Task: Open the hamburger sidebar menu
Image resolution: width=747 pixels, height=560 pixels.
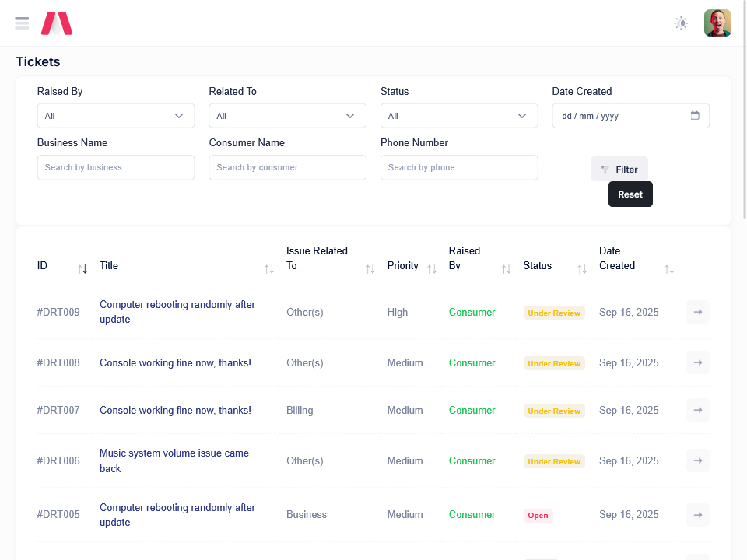Action: [x=22, y=23]
